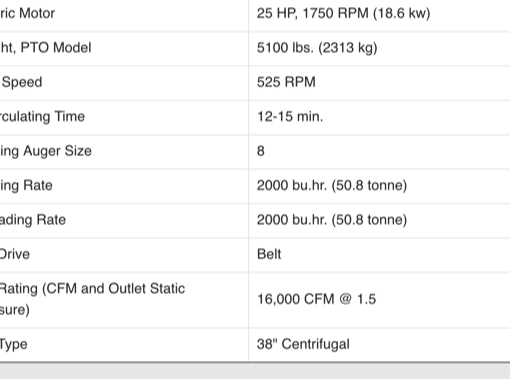Click the 16,000 CFM @ 1.5 value
510x379 pixels.
click(316, 299)
